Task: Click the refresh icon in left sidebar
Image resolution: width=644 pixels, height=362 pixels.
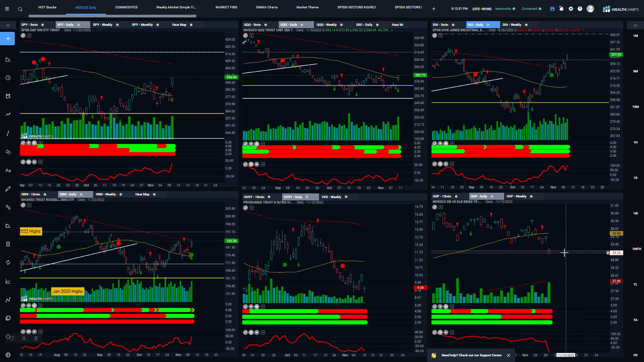Action: 8,262
